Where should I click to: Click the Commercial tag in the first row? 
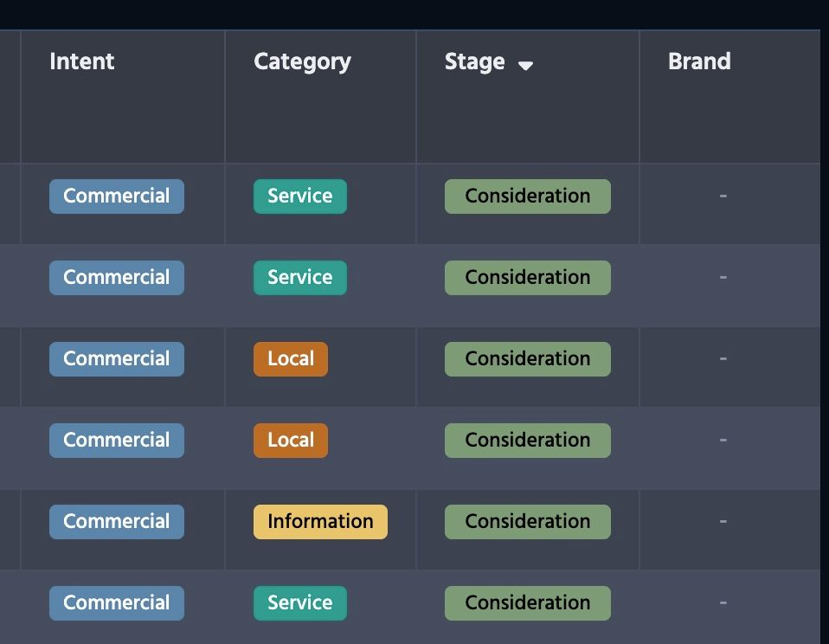tap(116, 196)
